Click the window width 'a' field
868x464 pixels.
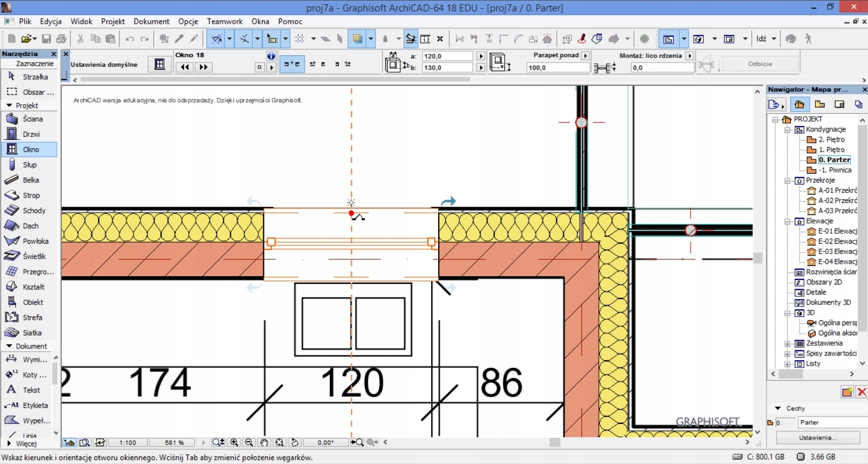point(447,56)
